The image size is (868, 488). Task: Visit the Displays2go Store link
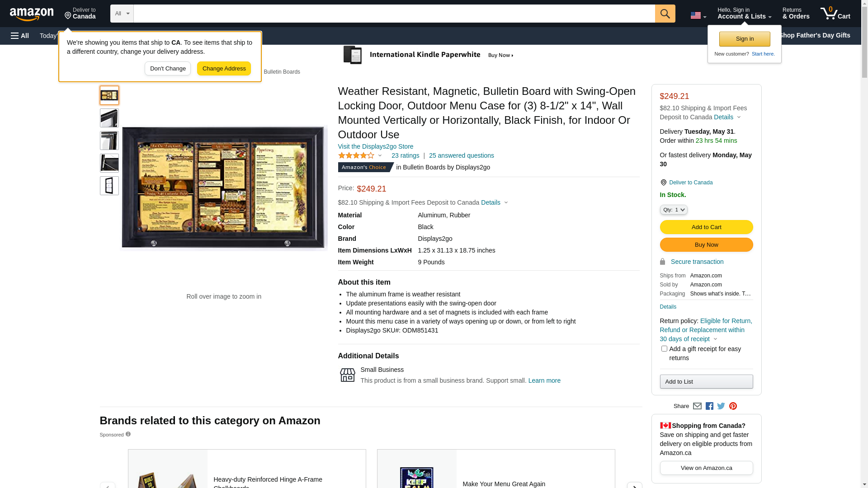[x=375, y=146]
